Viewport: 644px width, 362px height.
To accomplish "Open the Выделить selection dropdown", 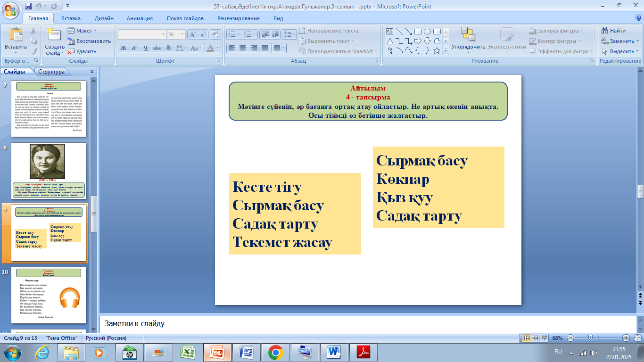I will pos(620,51).
